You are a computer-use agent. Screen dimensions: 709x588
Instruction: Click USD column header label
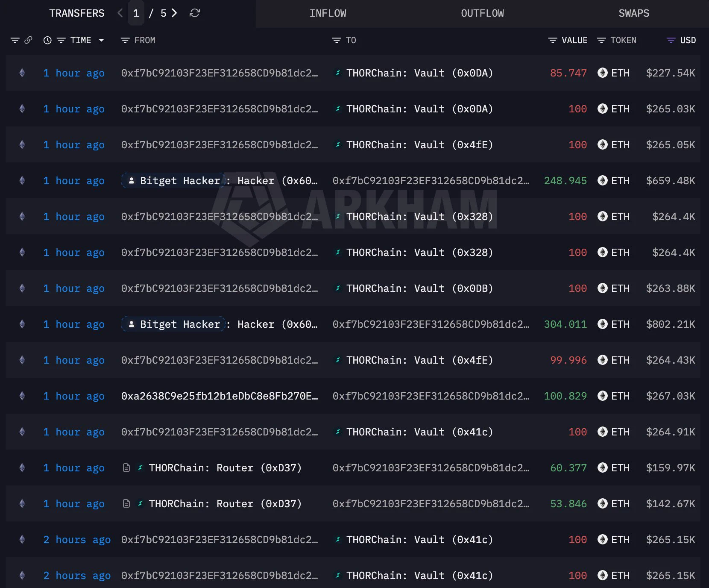point(688,40)
